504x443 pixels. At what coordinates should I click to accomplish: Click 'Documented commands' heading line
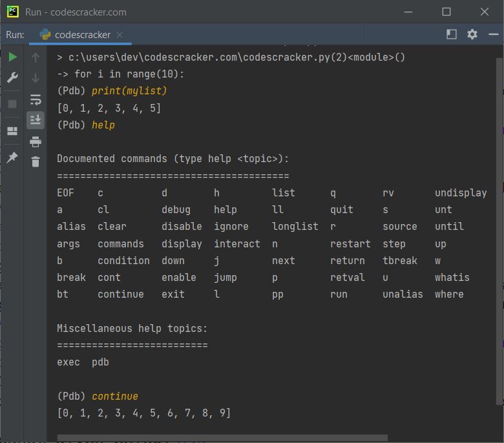point(173,159)
